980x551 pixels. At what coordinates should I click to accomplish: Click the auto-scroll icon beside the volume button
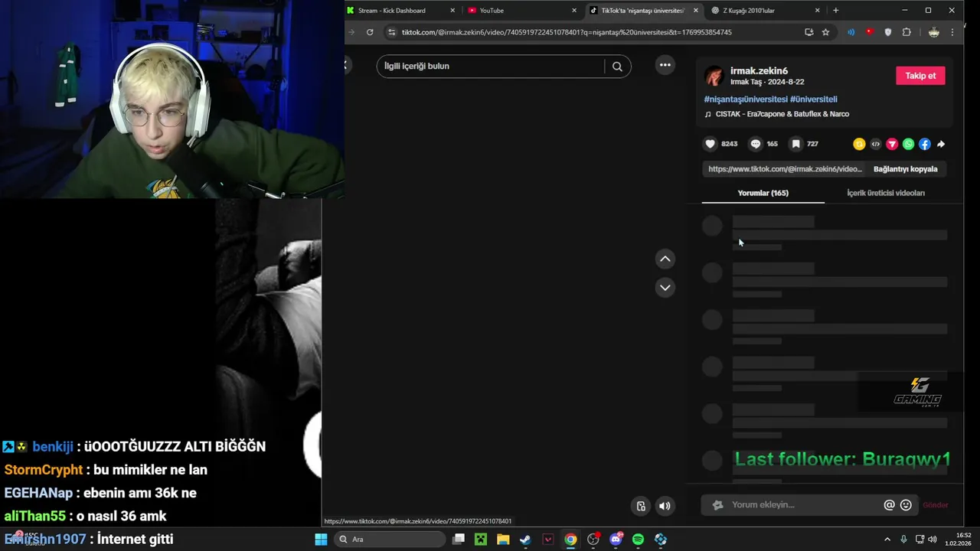click(x=642, y=506)
